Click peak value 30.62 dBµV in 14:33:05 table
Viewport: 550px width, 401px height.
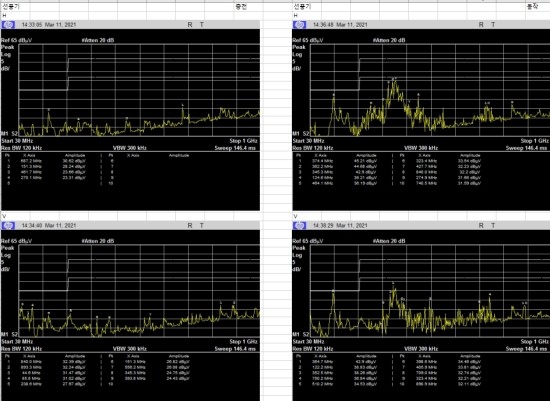pos(75,161)
